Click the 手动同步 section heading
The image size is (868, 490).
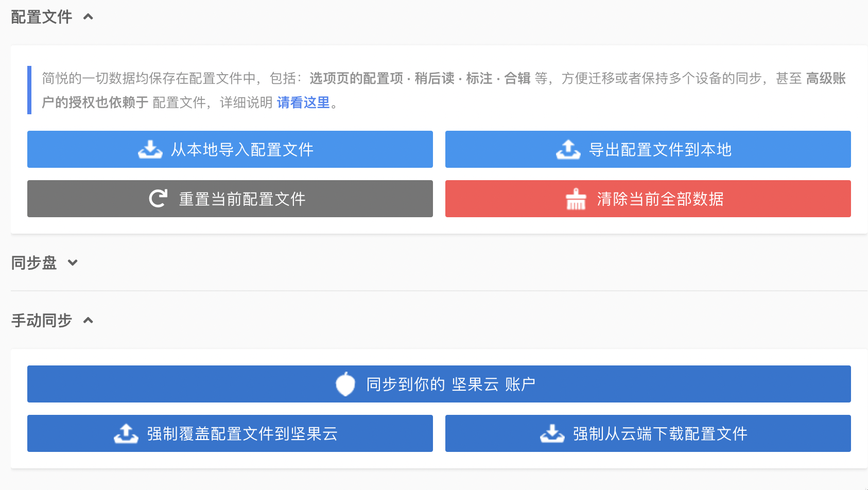coord(42,320)
